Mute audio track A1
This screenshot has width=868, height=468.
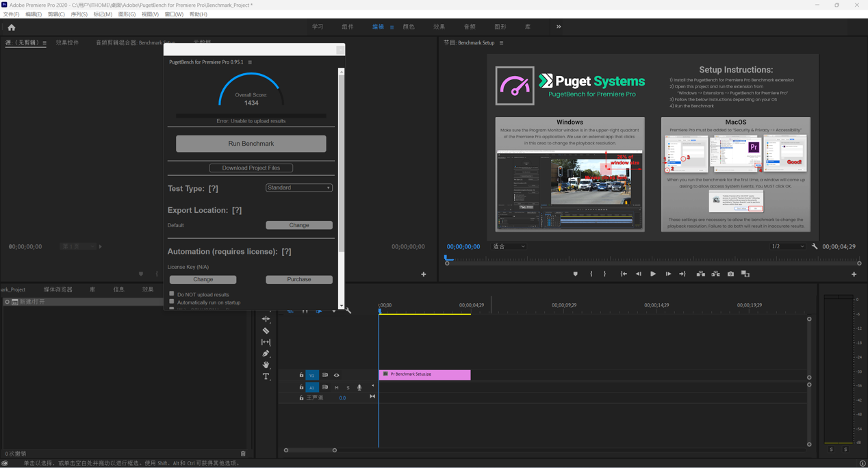click(x=336, y=388)
